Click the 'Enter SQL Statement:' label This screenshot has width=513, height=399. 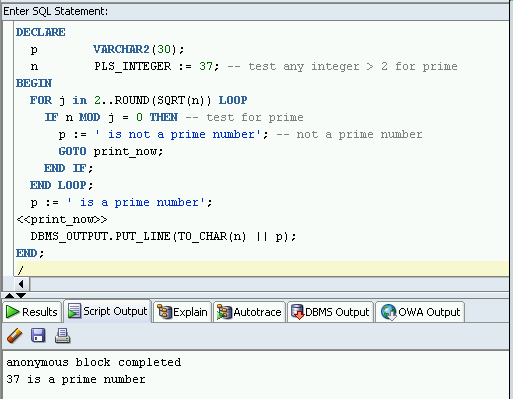[x=56, y=11]
